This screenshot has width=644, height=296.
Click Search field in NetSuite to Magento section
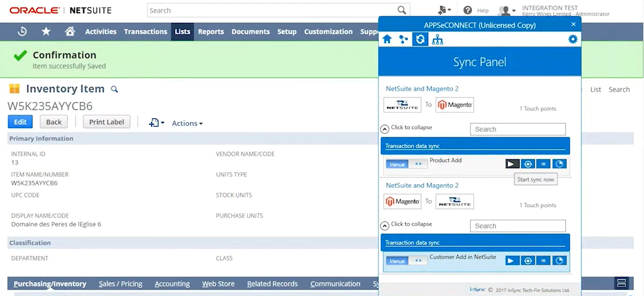tap(518, 129)
